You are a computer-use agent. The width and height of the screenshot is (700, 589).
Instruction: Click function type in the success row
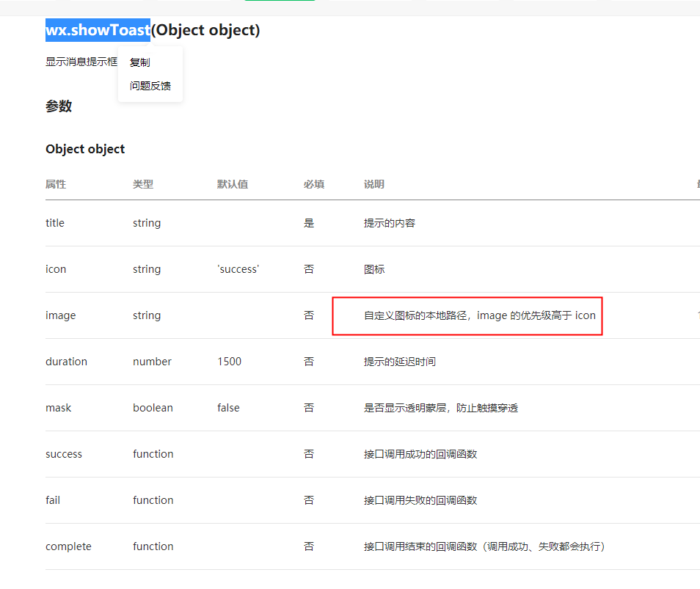pyautogui.click(x=153, y=454)
